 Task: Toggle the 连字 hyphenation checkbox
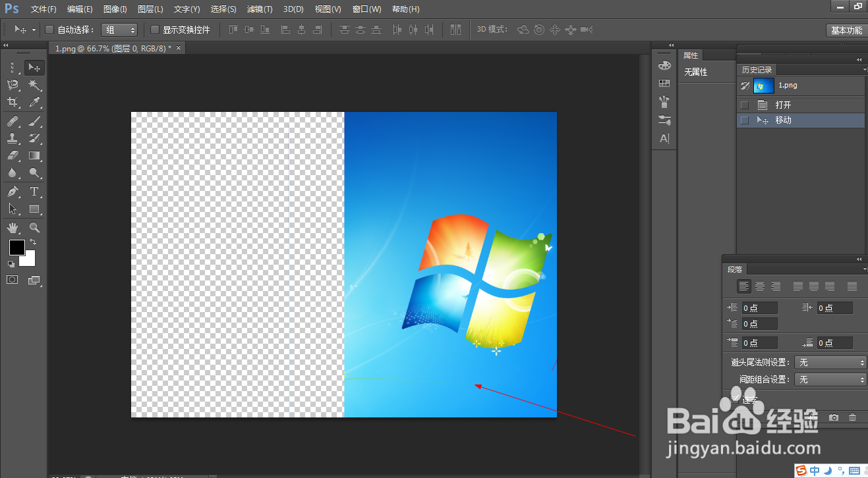pyautogui.click(x=736, y=398)
